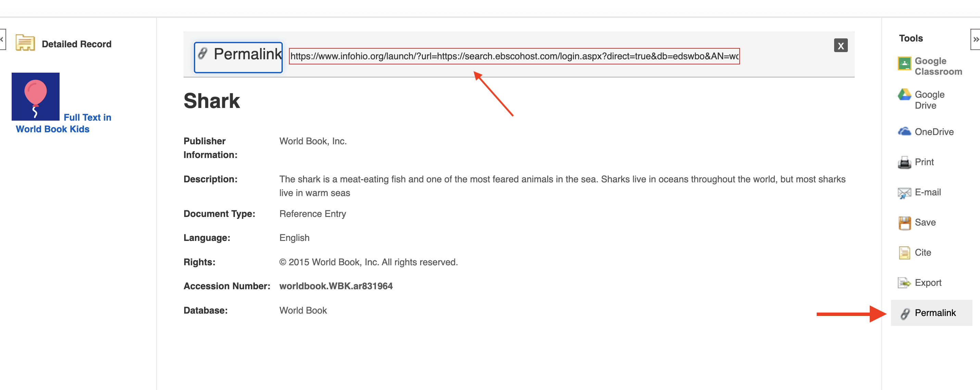The width and height of the screenshot is (980, 390).
Task: Click the Shark title heading
Action: tap(212, 101)
